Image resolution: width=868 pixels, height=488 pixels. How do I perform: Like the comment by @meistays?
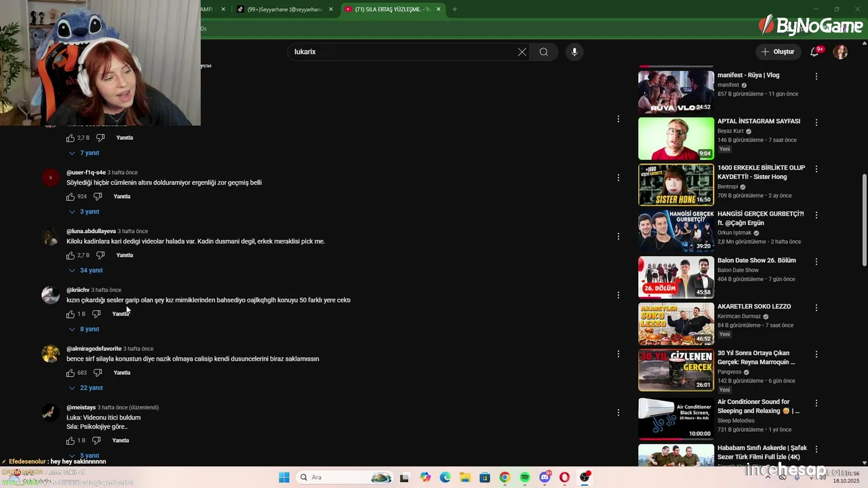[71, 441]
